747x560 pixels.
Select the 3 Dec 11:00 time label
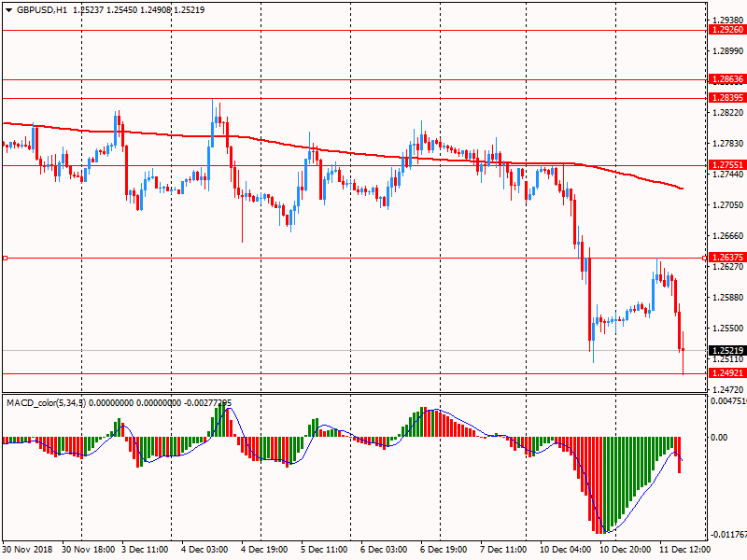tap(145, 551)
